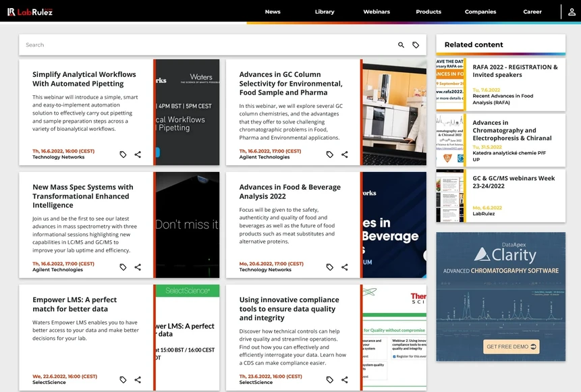Screen dimensions: 581x392
Task: Share the Advances in GC Column Selectivity card
Action: click(x=345, y=155)
